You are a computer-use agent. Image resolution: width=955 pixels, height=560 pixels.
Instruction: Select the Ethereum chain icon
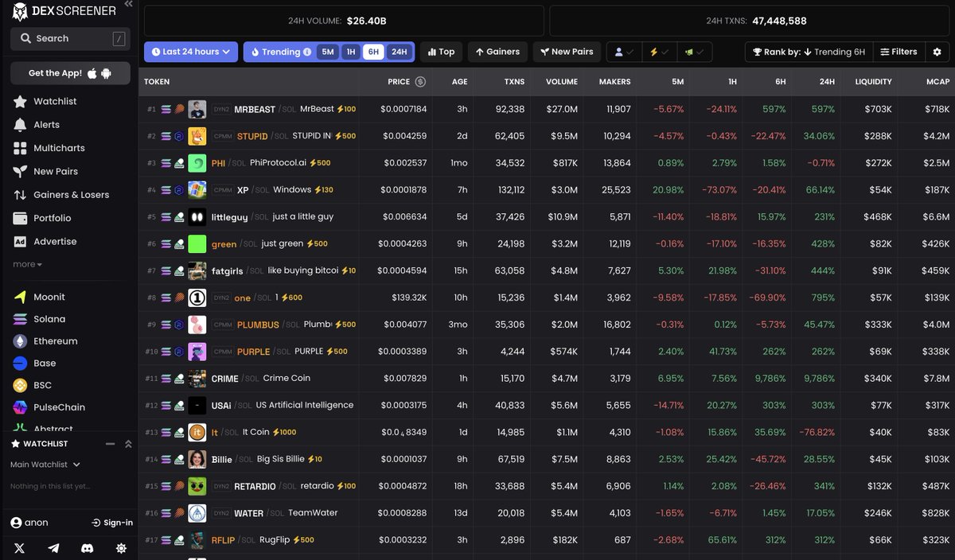(20, 341)
